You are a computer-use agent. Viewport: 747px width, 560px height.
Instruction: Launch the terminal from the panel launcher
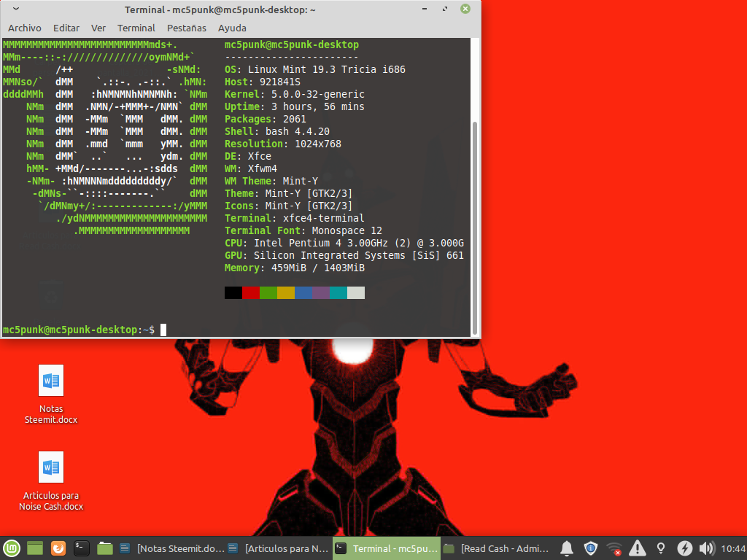click(82, 548)
